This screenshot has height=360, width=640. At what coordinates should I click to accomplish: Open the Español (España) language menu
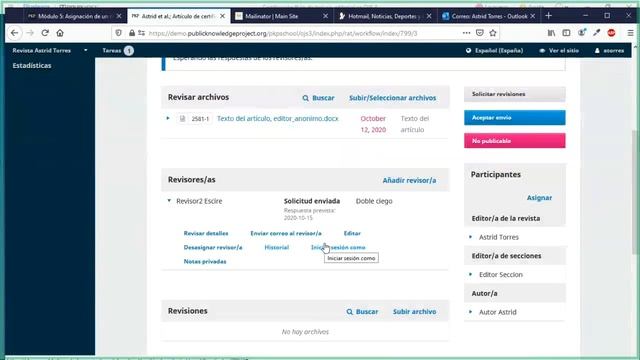click(x=494, y=51)
